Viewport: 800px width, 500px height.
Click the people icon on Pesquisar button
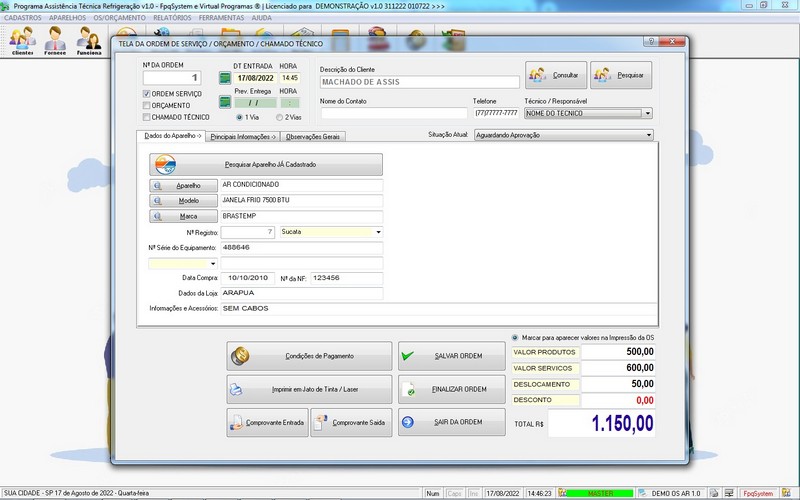(x=602, y=75)
